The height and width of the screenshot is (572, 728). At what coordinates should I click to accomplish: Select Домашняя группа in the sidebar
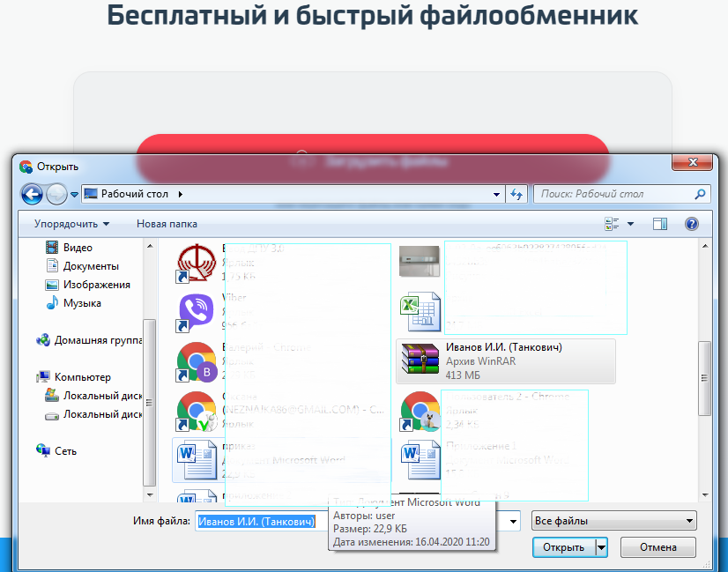click(x=98, y=340)
